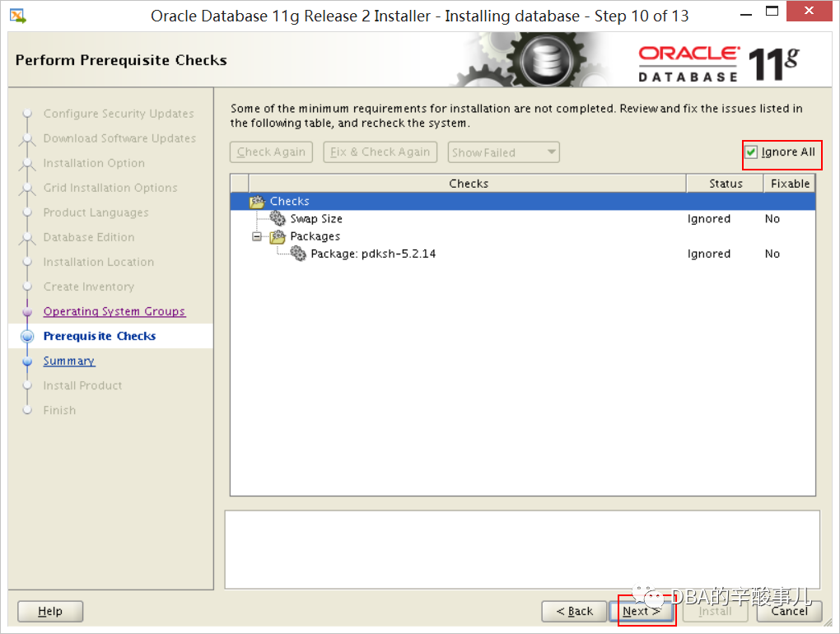Click the Checks folder gear icon
Viewport: 840px width, 634px height.
[257, 202]
